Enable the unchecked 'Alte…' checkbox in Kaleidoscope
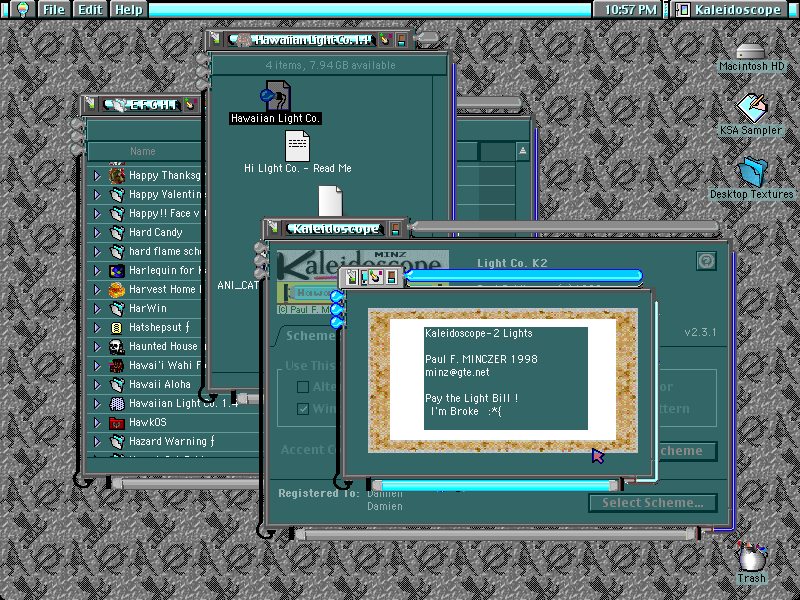Viewport: 800px width, 600px height. (303, 387)
